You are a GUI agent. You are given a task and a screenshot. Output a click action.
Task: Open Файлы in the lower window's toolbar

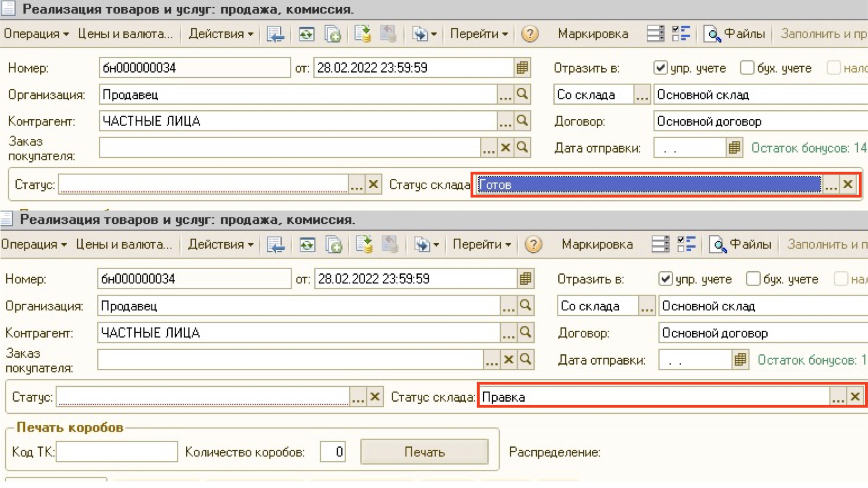pyautogui.click(x=740, y=244)
